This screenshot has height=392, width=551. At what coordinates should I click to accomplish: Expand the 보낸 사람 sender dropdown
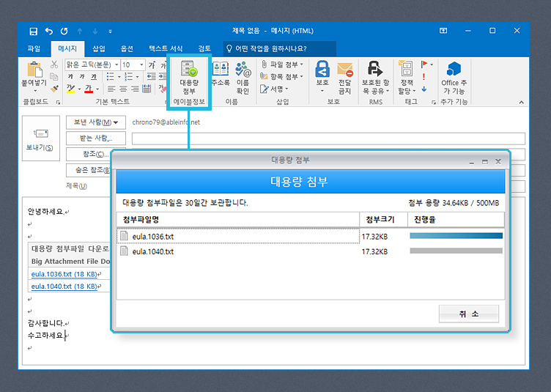[96, 122]
